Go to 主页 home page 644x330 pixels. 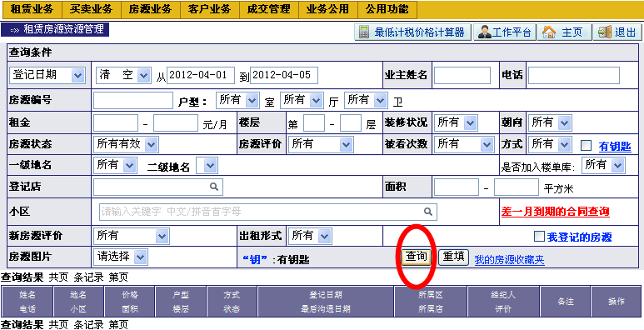pyautogui.click(x=565, y=32)
